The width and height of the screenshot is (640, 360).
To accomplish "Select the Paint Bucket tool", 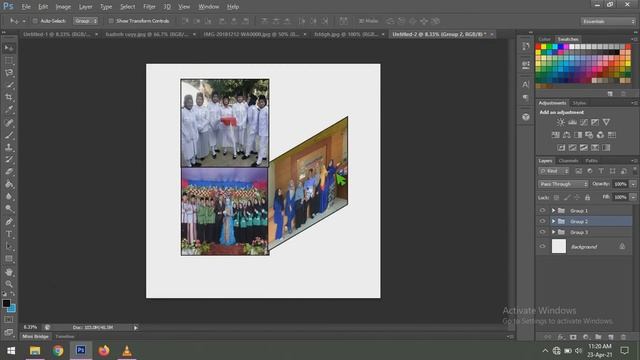I will pos(9,184).
